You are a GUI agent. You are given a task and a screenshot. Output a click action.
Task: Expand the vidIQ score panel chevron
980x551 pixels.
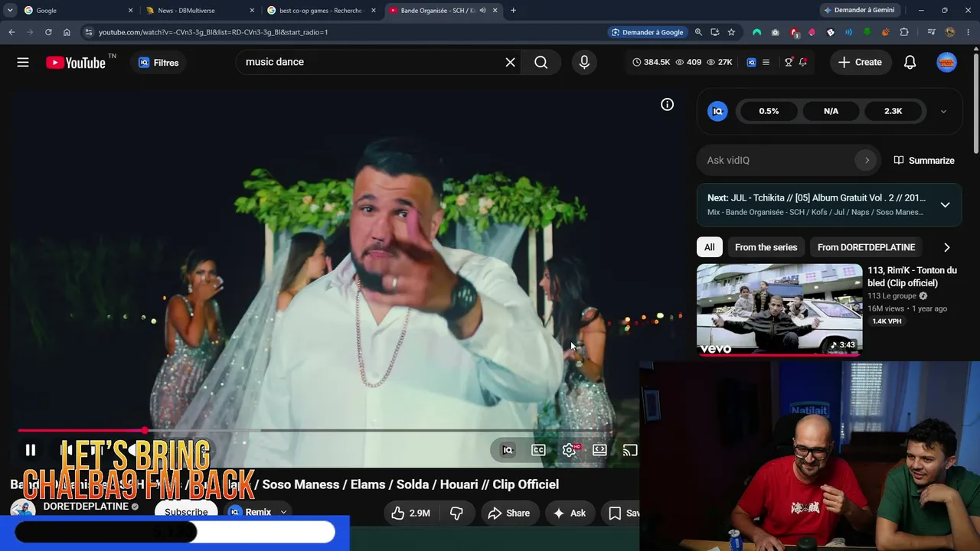tap(943, 112)
